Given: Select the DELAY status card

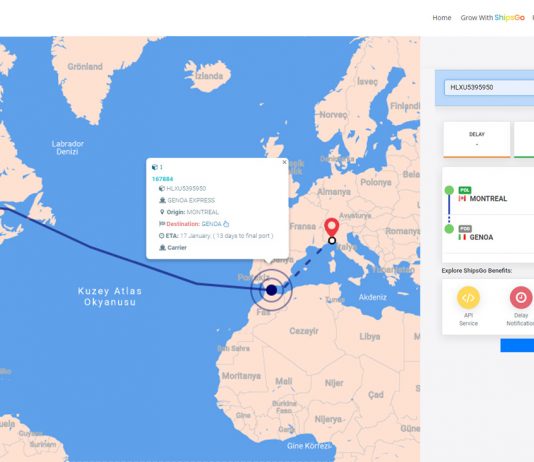Looking at the screenshot, I should [477, 140].
